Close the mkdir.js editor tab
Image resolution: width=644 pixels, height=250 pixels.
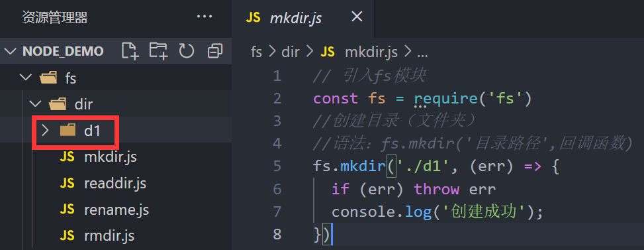357,17
